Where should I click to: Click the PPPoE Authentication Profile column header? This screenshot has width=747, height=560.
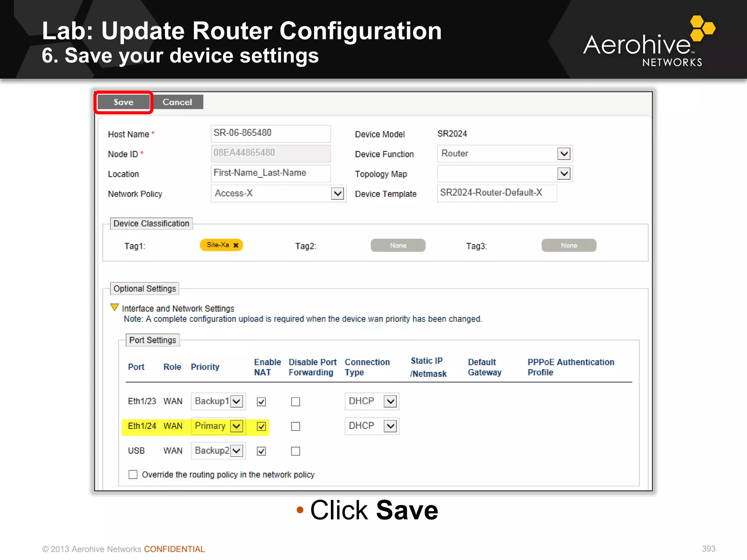(x=571, y=367)
